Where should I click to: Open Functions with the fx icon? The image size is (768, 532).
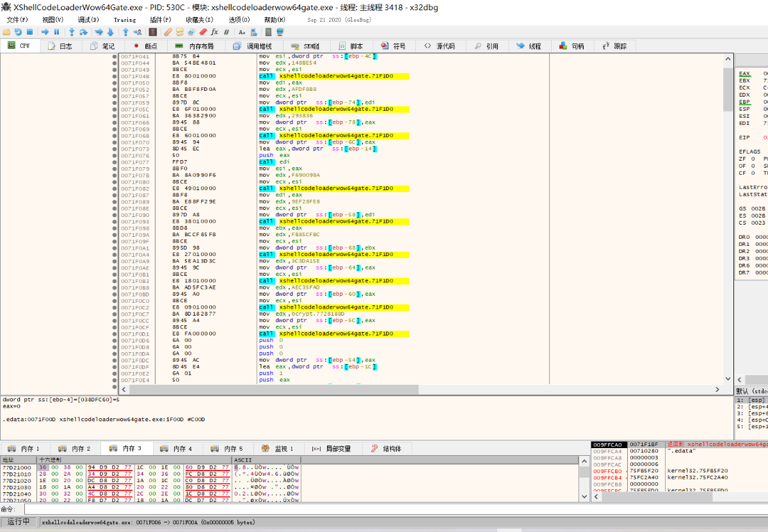(215, 32)
